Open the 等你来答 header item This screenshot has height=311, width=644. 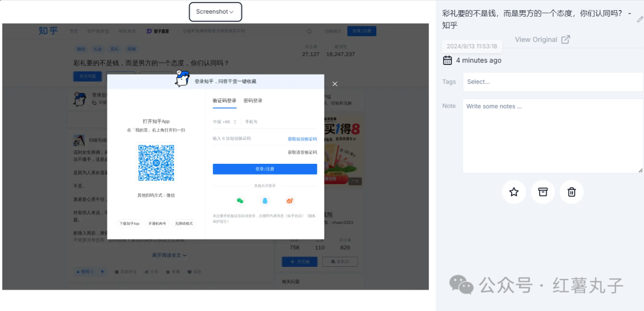click(127, 31)
